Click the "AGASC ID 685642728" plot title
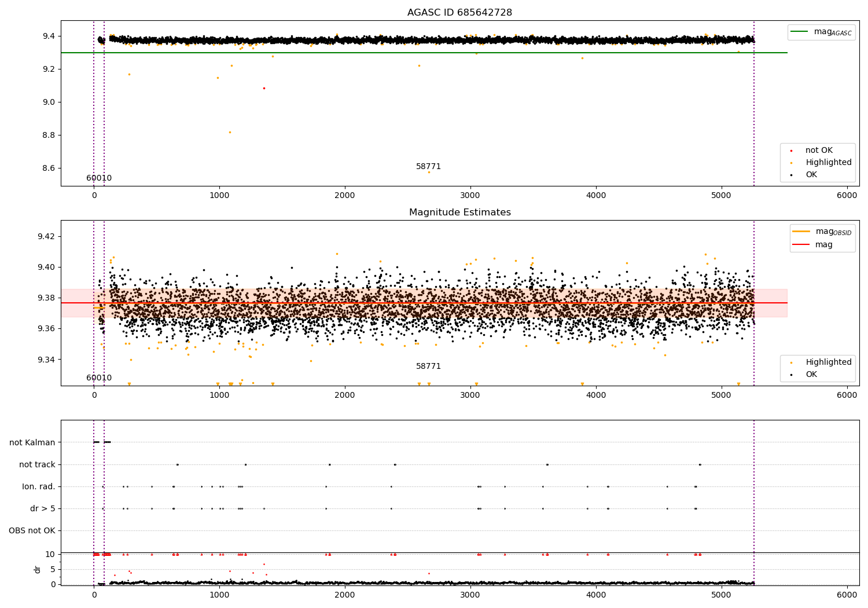The width and height of the screenshot is (868, 608). 459,13
